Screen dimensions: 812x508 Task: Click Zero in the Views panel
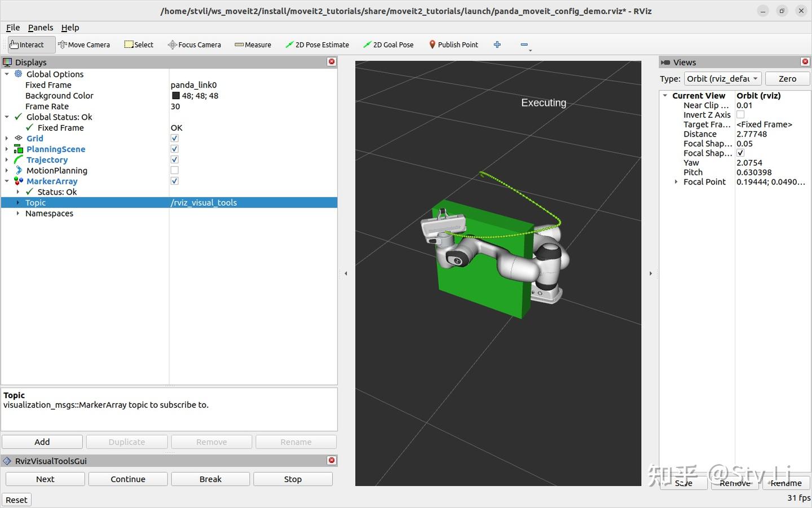click(x=787, y=78)
